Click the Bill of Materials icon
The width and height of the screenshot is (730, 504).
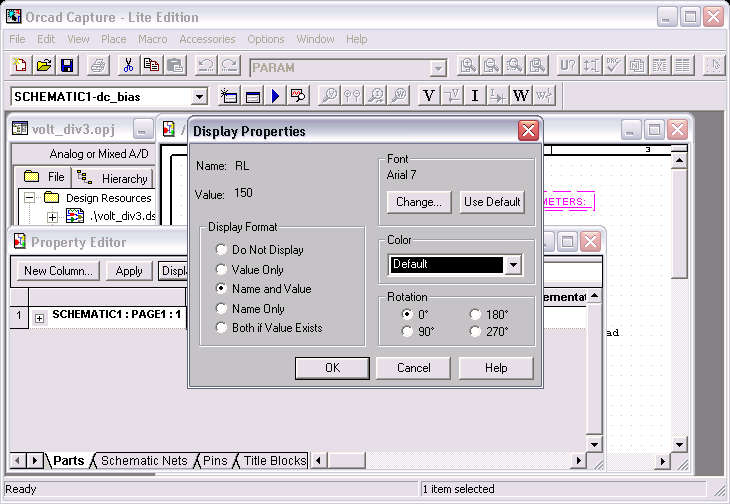[683, 66]
